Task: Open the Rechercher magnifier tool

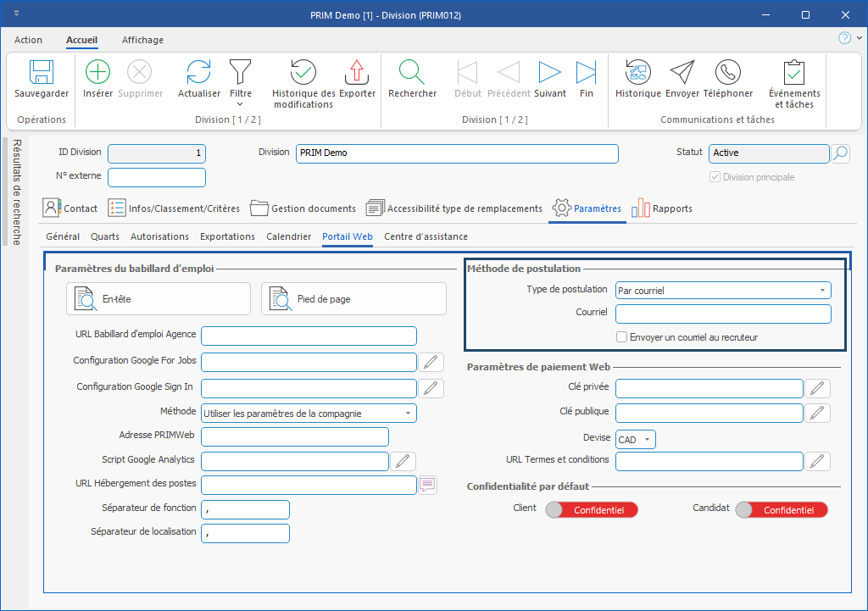Action: click(x=412, y=74)
